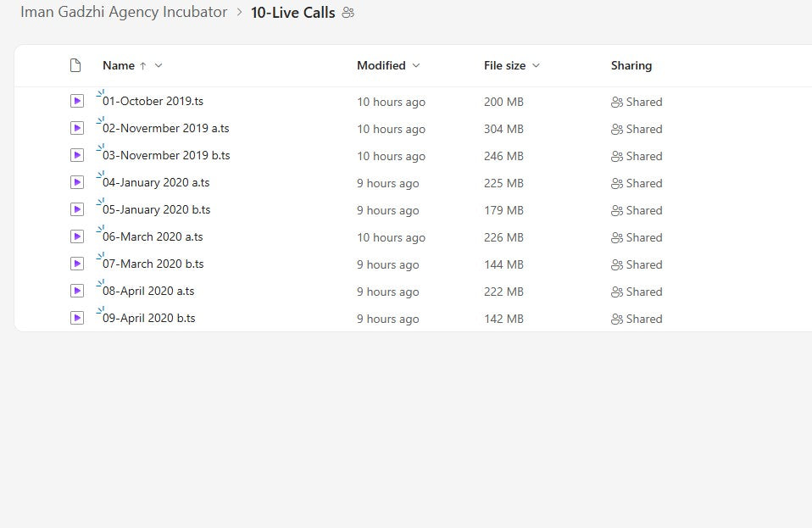Go to Iman Gadzhi Agency Incubator breadcrumb
The width and height of the screenshot is (812, 528).
click(x=124, y=13)
